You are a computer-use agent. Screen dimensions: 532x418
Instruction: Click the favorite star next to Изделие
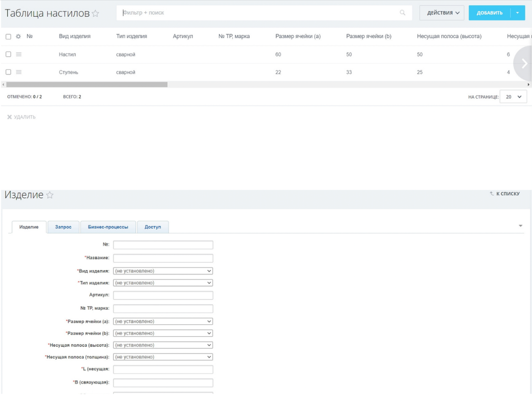(50, 195)
